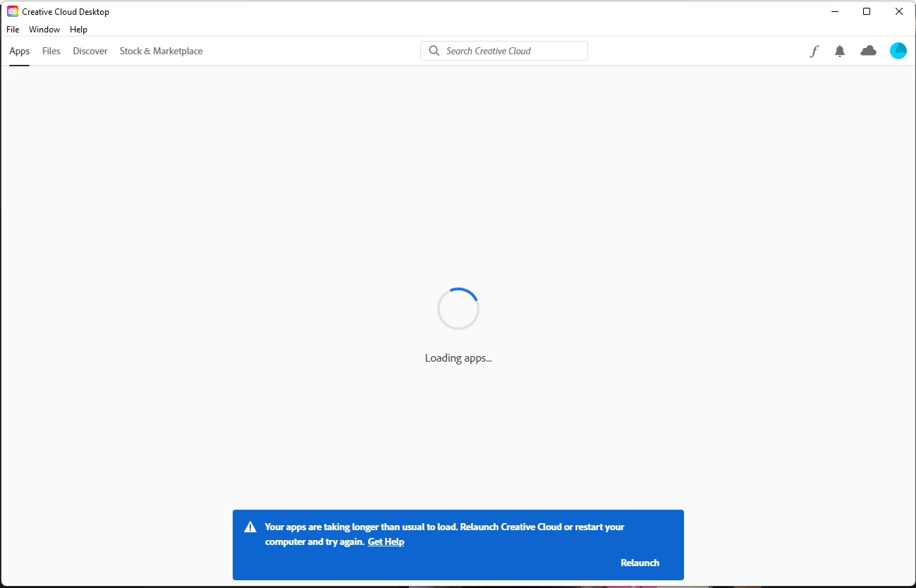Go to the Discover tab

[x=90, y=51]
